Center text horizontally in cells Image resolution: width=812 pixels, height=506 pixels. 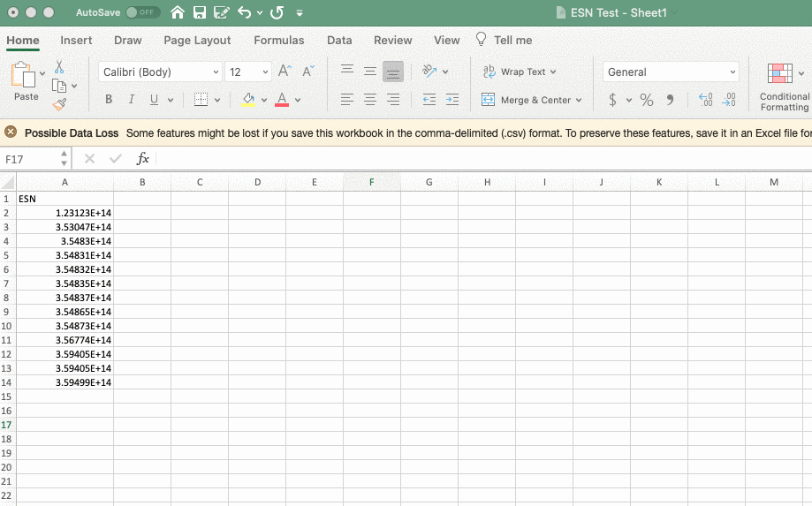point(369,99)
